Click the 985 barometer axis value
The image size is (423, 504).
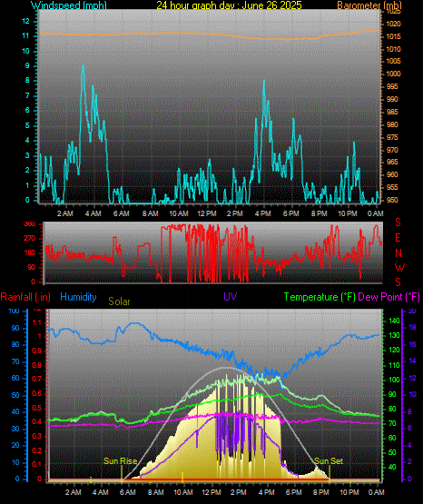[392, 113]
